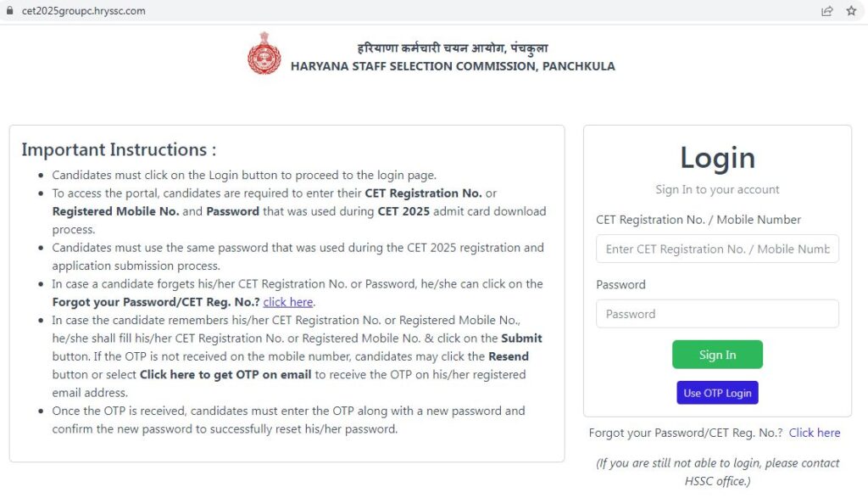Click the large 'Login' heading

(717, 158)
